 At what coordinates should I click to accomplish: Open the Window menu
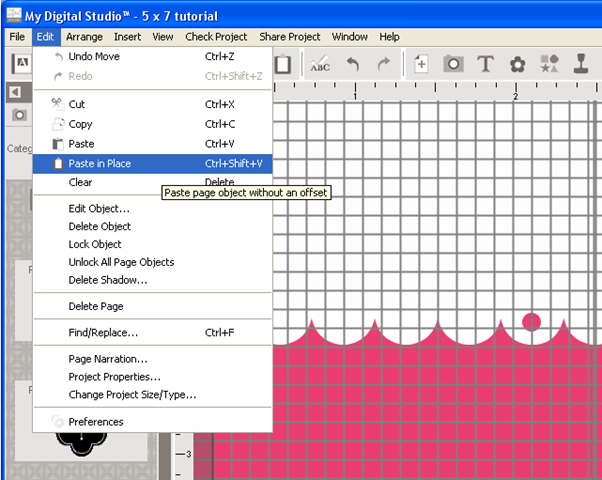pos(349,37)
